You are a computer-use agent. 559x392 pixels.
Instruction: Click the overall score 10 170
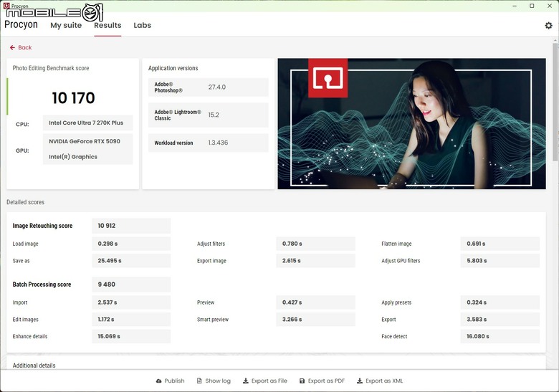coord(73,98)
